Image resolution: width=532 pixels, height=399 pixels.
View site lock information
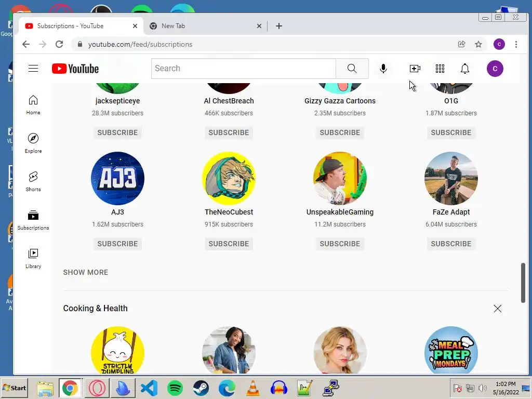[79, 44]
